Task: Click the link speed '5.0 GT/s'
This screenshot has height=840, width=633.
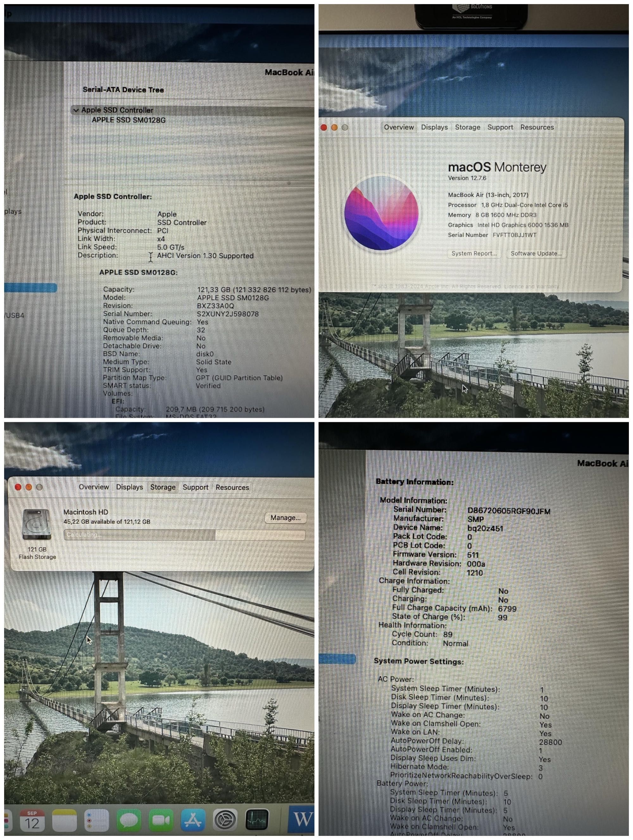Action: click(171, 247)
